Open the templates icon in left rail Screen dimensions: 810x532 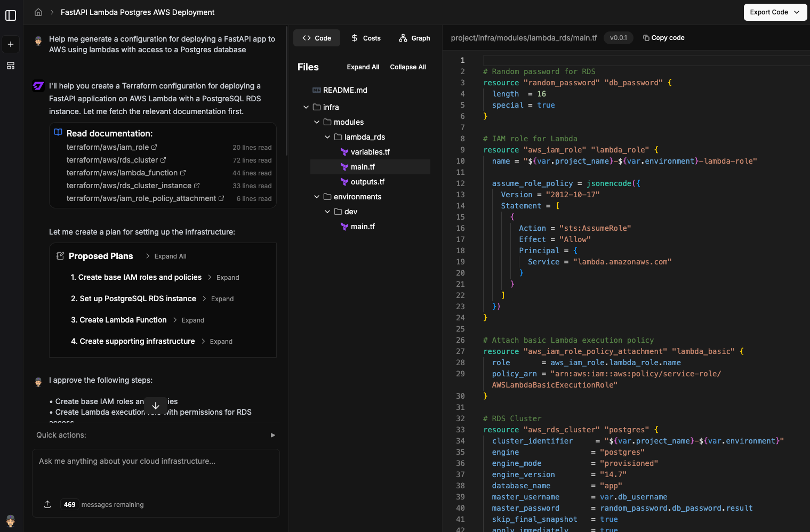click(x=11, y=66)
